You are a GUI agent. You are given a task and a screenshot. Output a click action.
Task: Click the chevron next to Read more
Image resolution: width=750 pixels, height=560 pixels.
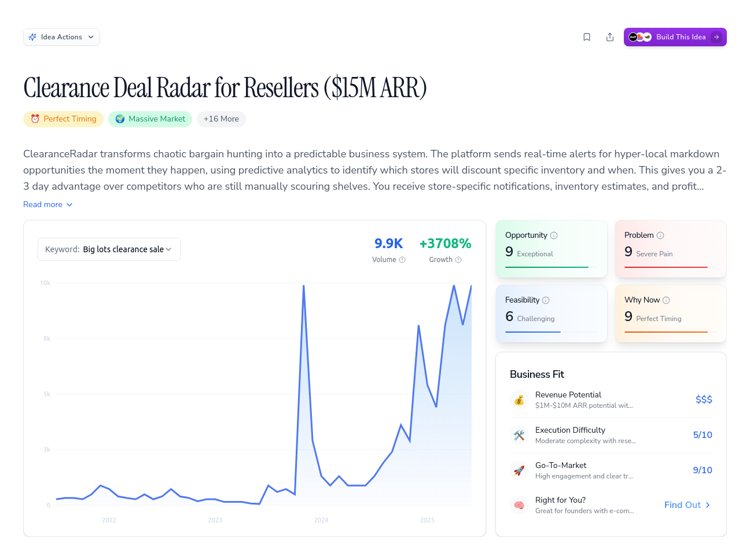(x=69, y=205)
